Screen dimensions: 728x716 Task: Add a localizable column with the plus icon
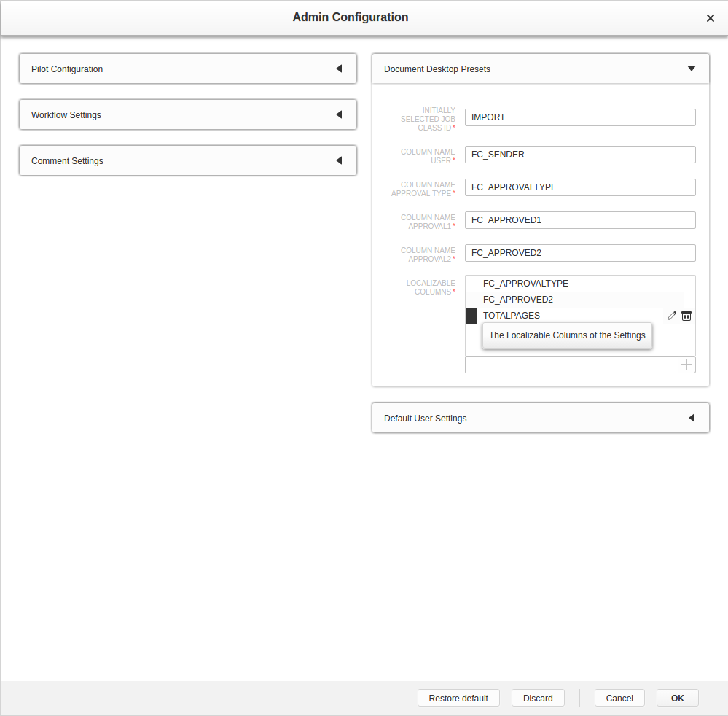click(x=686, y=364)
